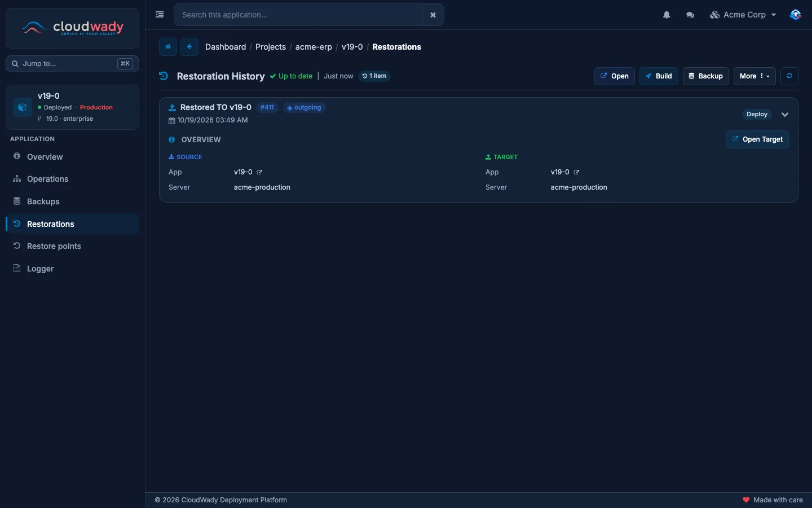Toggle the sidebar collapse menu icon
This screenshot has height=508, width=812.
160,15
